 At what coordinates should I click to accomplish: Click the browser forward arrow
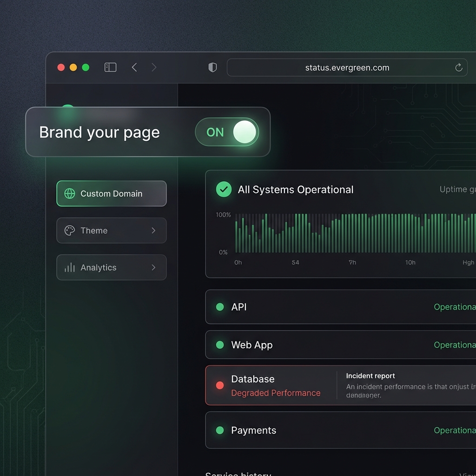[154, 67]
